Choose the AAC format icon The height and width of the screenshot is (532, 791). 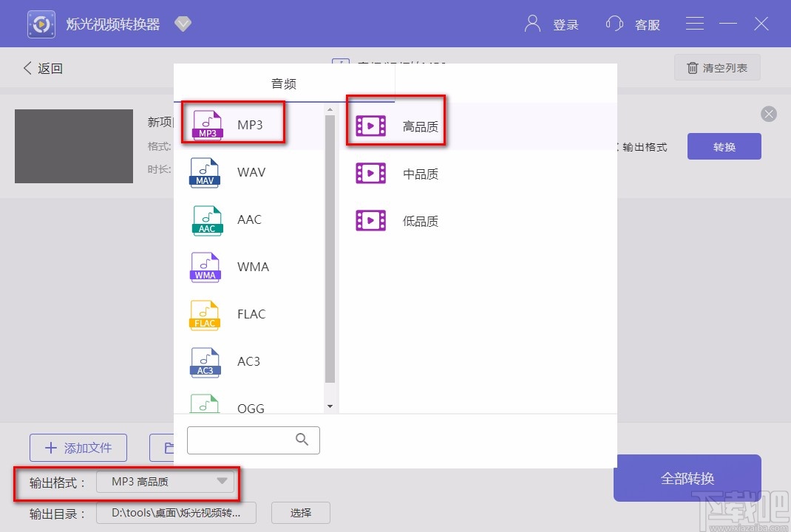[x=205, y=219]
